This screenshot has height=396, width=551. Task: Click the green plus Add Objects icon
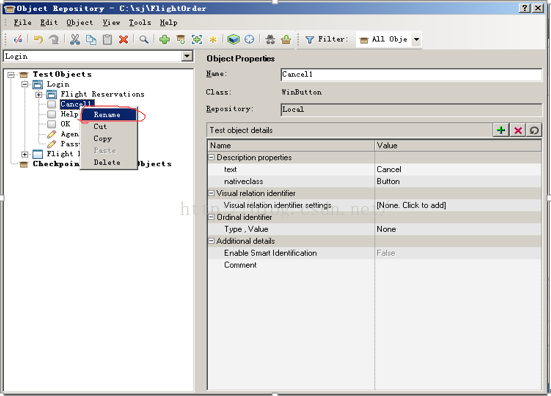tap(164, 39)
